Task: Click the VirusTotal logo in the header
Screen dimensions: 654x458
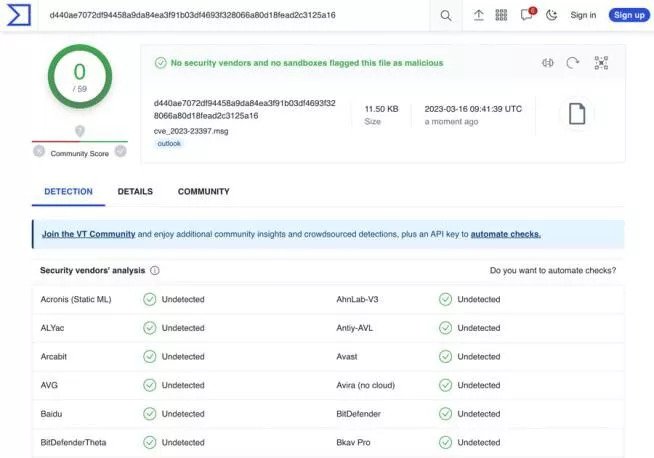Action: point(17,15)
